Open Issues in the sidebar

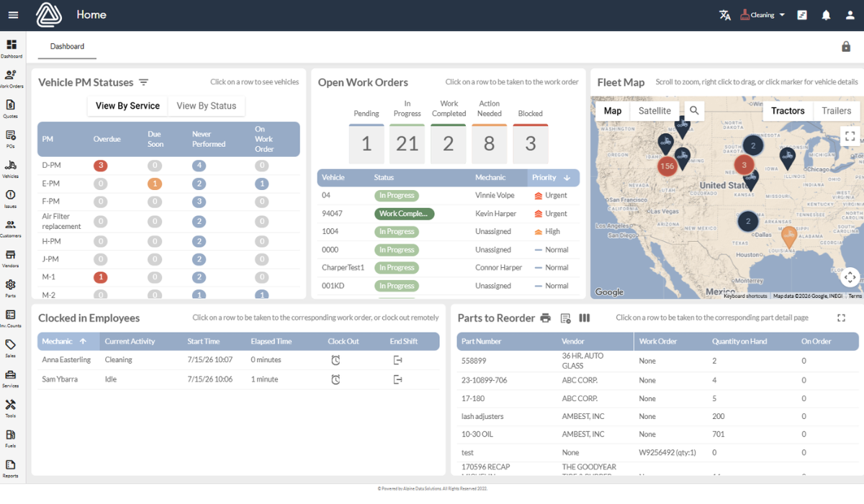[x=11, y=199]
